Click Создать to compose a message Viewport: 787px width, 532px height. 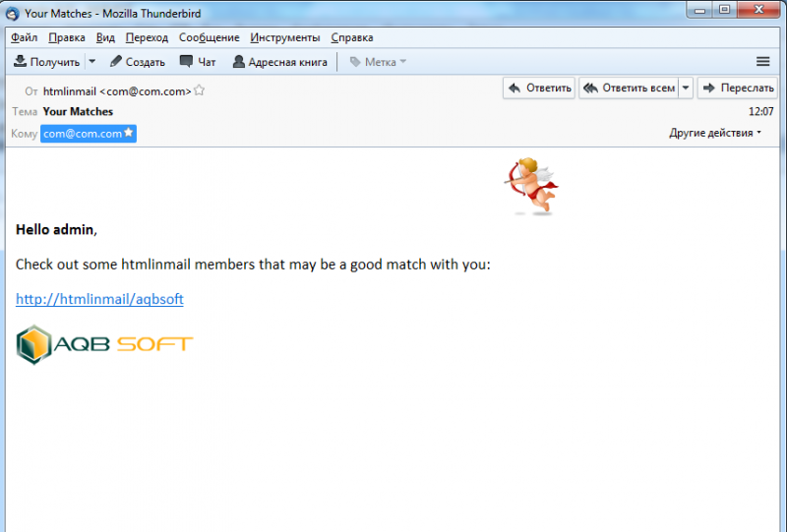tap(138, 62)
